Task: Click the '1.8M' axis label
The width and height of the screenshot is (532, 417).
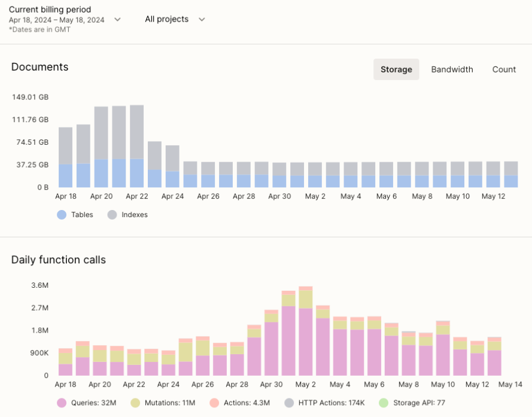Action: [x=39, y=330]
